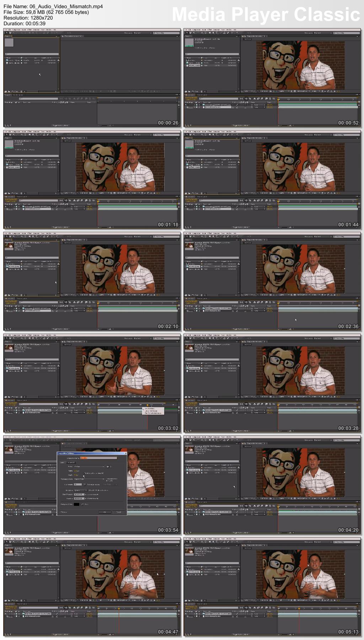Click the black Background Color swatch in the dialog
This screenshot has width=364, height=640.
76,504
